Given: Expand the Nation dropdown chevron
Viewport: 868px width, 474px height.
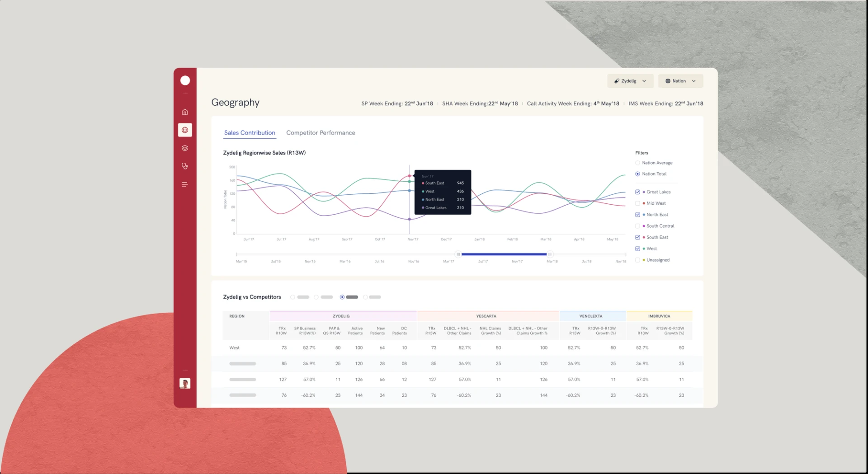Looking at the screenshot, I should pos(694,81).
